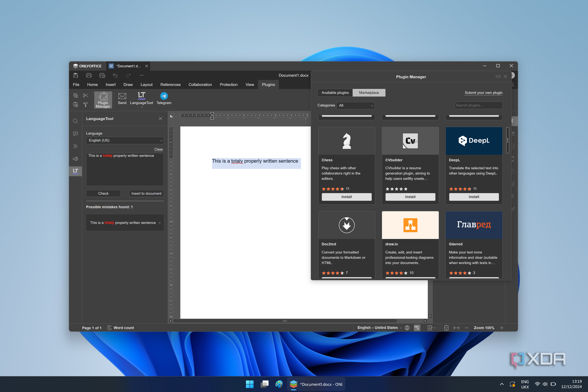Viewport: 588px width, 392px height.
Task: Switch to the Draw tab
Action: click(x=128, y=84)
